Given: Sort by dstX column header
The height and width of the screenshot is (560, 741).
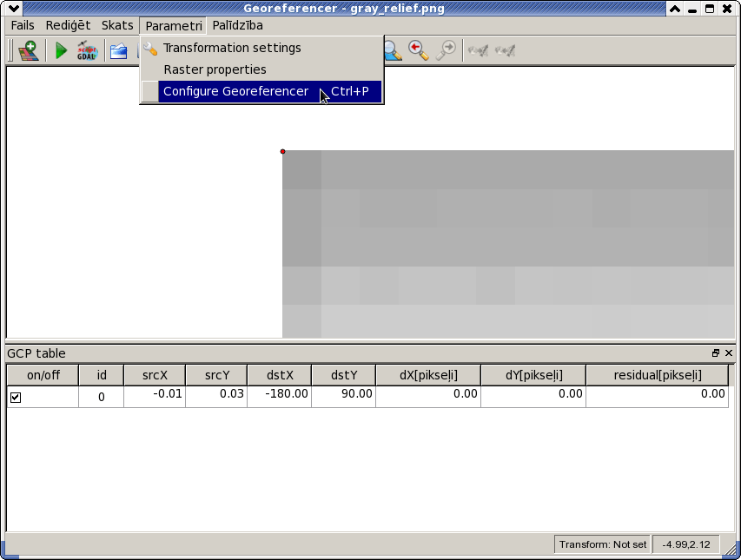Looking at the screenshot, I should coord(280,375).
